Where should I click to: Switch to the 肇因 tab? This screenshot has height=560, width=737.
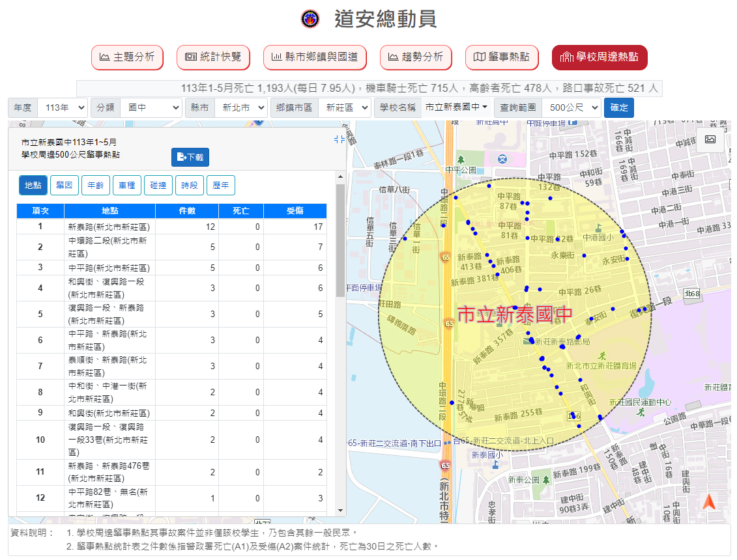65,185
